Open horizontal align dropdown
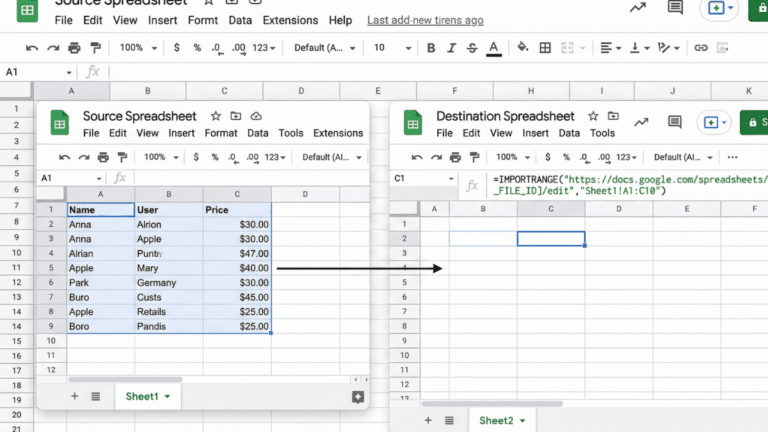768x432 pixels. tap(610, 48)
